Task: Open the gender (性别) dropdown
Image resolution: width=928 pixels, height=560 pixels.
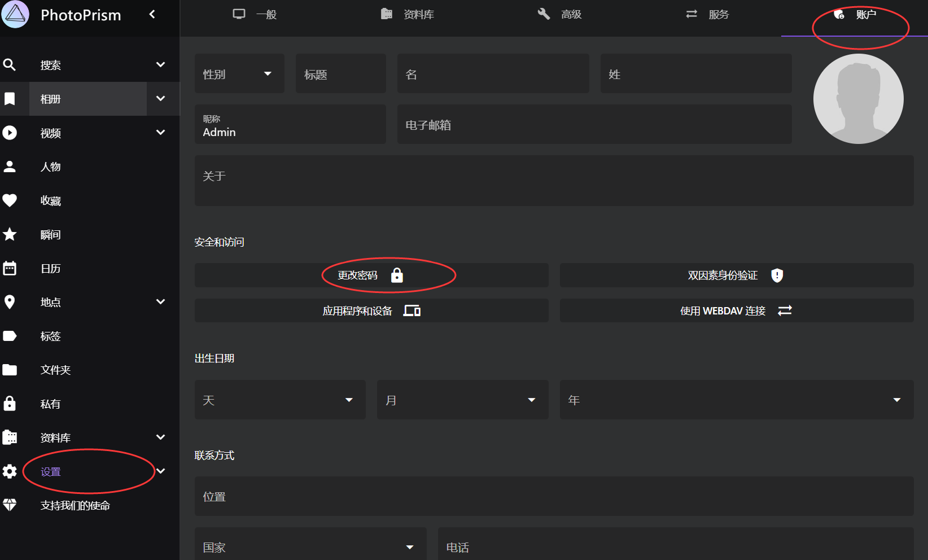Action: [239, 74]
